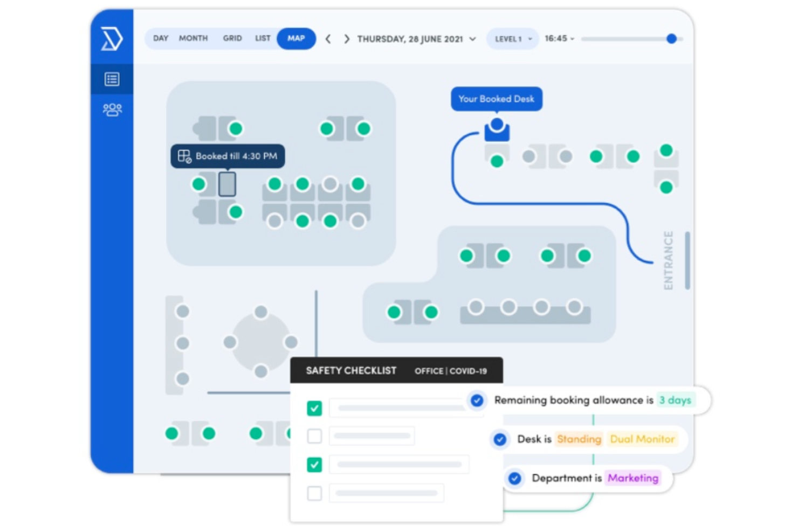Screen dimensions: 798x532
Task: Switch to the GRID view tab
Action: 232,38
